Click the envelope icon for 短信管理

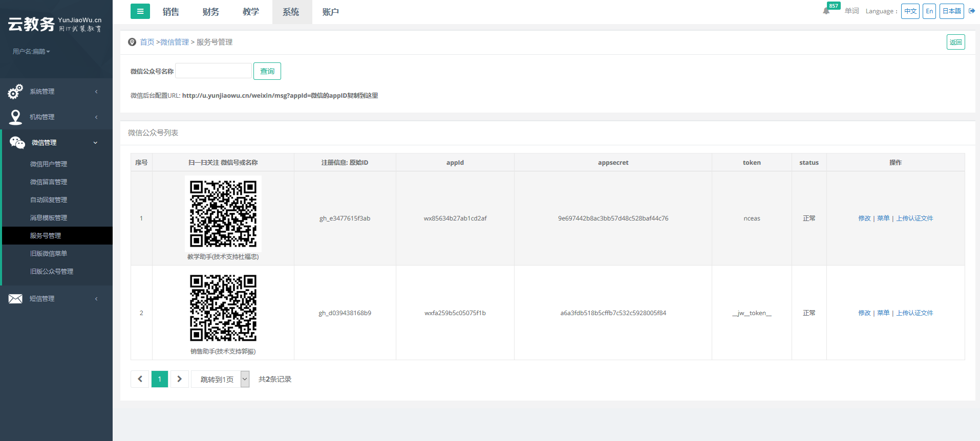[15, 299]
